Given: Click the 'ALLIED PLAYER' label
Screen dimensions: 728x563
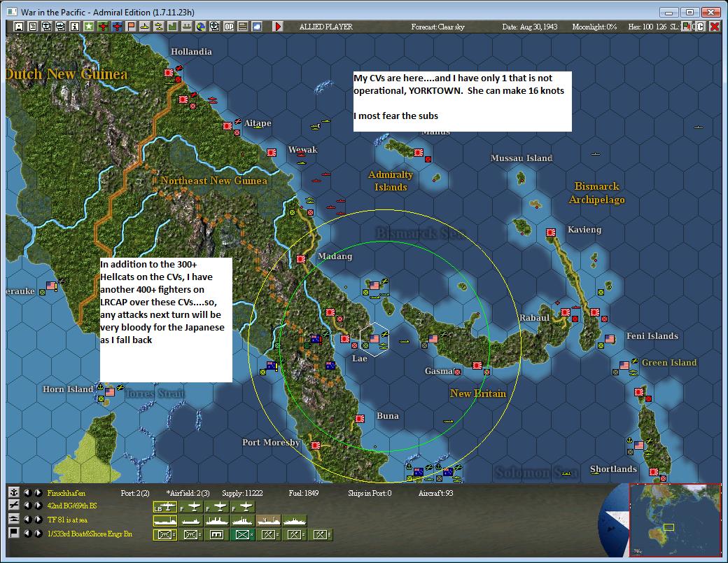Looking at the screenshot, I should [x=326, y=27].
